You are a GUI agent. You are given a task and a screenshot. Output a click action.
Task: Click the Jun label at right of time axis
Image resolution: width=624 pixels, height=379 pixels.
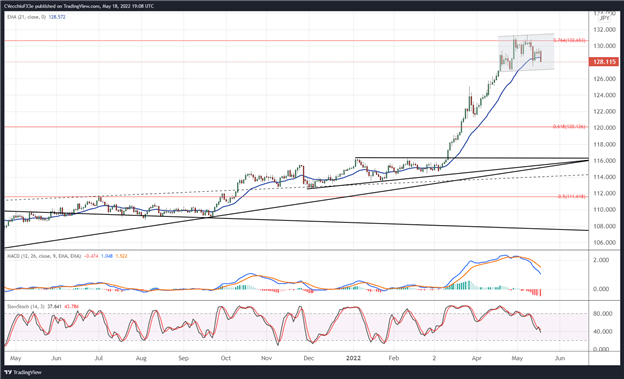tap(560, 358)
